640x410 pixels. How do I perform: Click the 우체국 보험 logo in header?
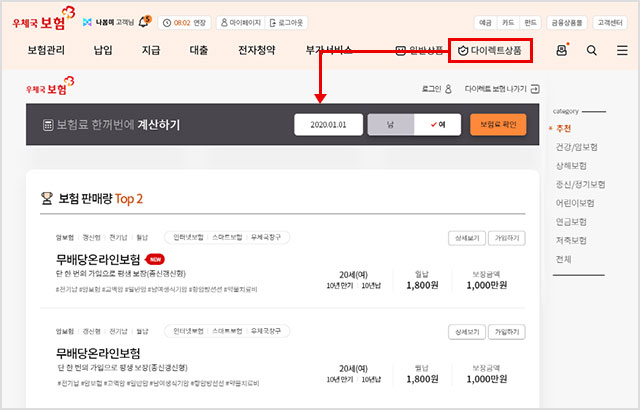tap(44, 18)
